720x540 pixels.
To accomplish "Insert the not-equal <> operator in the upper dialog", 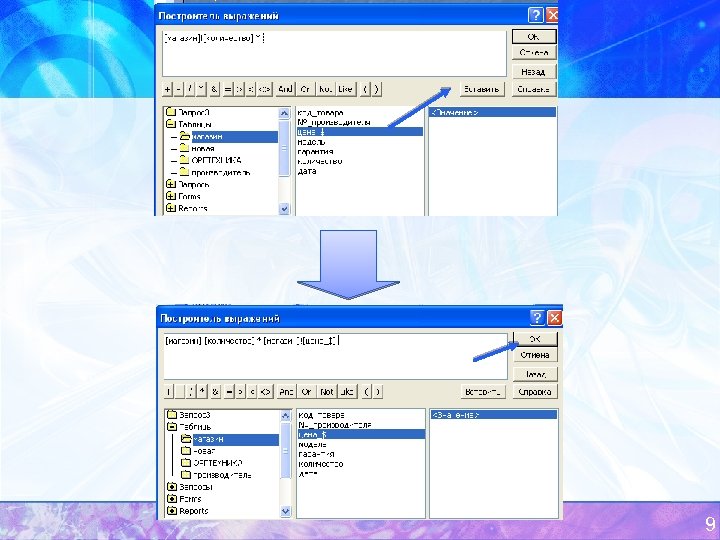I will (x=264, y=89).
